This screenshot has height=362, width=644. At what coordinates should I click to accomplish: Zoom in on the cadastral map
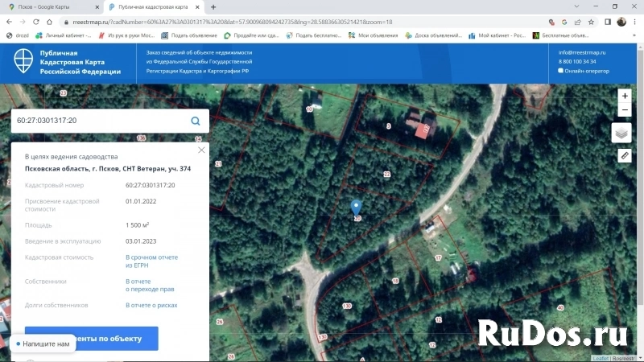625,96
